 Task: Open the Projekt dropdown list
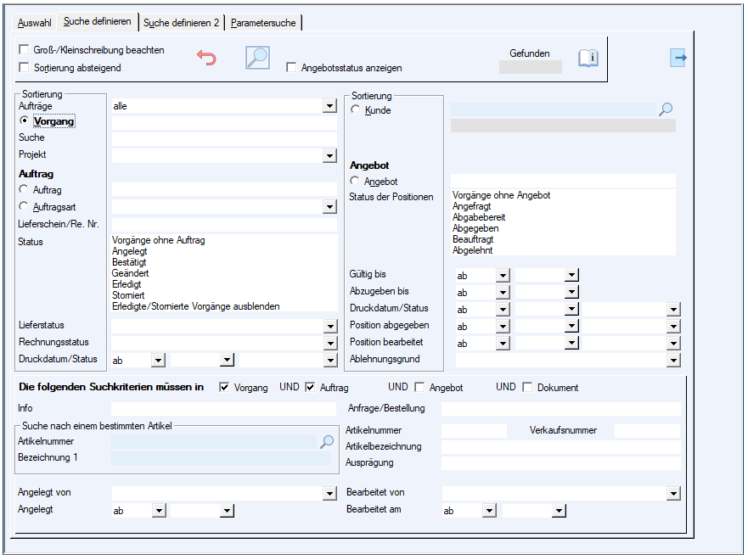click(x=329, y=156)
